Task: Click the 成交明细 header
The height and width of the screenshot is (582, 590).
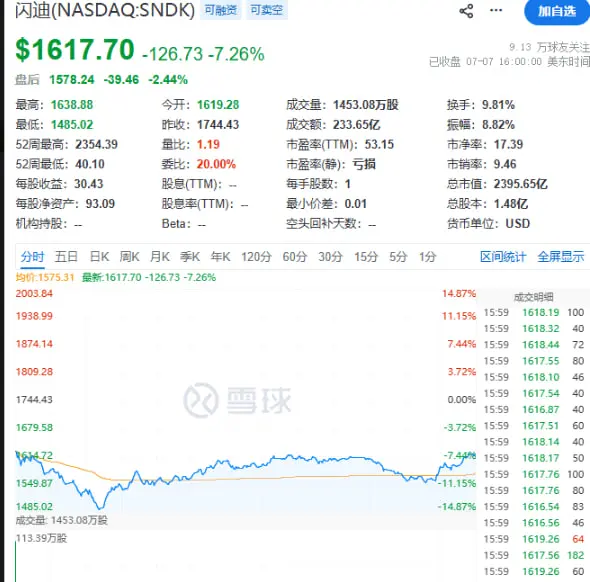Action: tap(534, 298)
